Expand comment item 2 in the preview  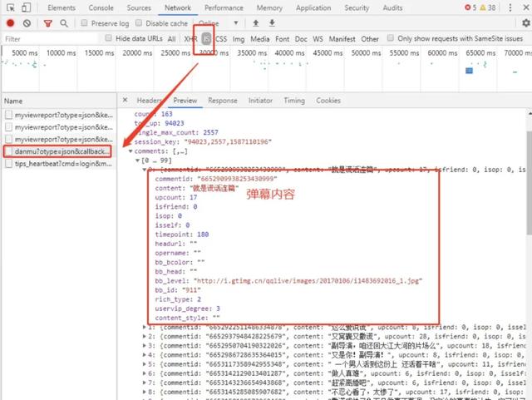point(144,337)
